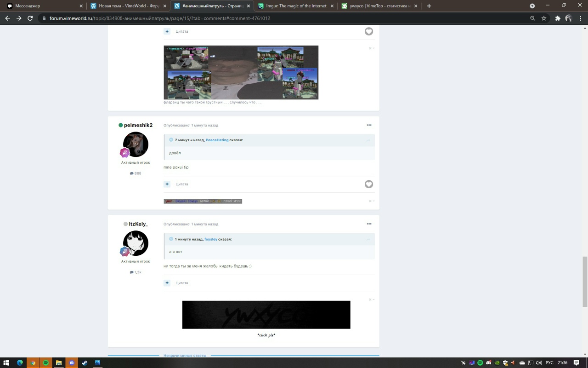Like pelmeshik2's post with the heart icon
This screenshot has width=588, height=368.
tap(369, 184)
